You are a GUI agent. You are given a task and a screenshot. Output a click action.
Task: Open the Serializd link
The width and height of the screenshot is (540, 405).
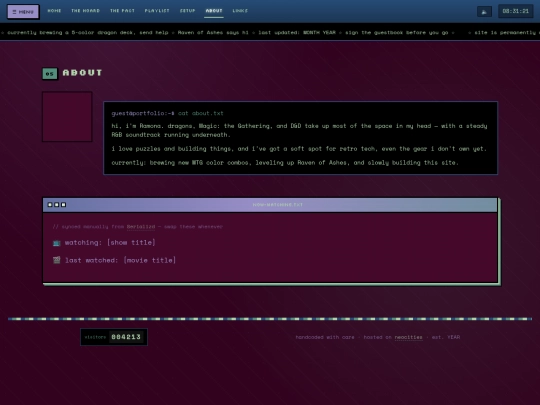(141, 227)
